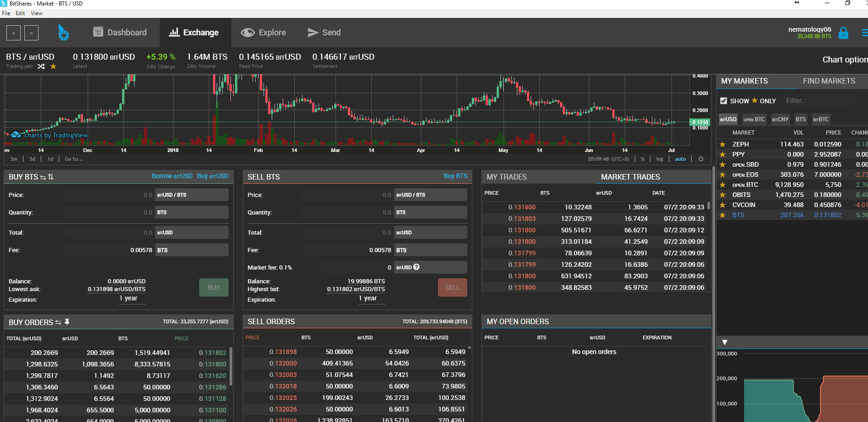
Task: Select OPEN.BTC base market tab
Action: click(754, 119)
